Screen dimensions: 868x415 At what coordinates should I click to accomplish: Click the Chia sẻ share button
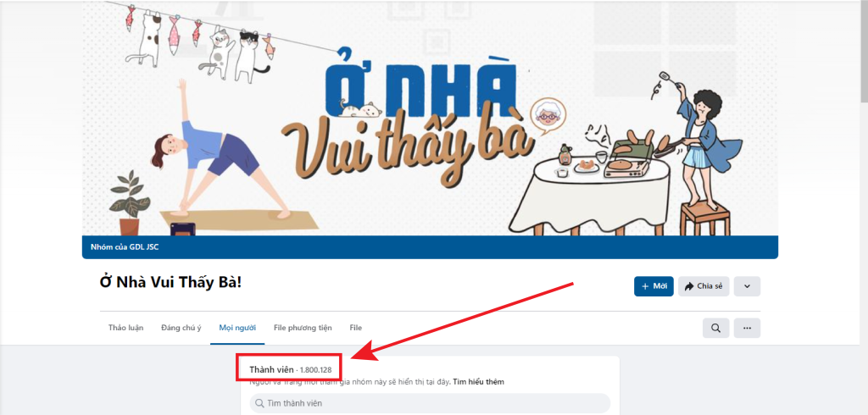(x=704, y=286)
